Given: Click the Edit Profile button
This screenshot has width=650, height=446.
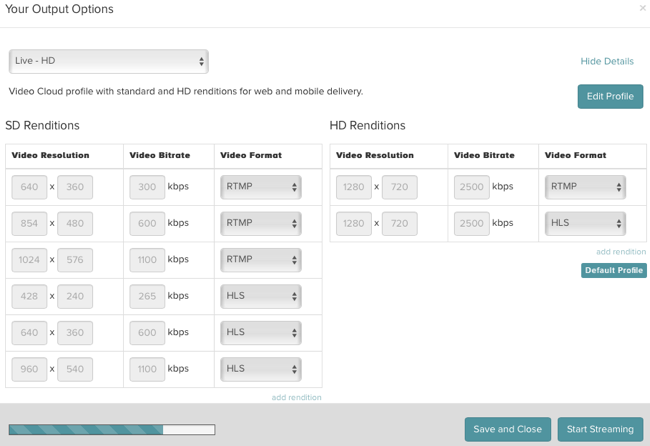Looking at the screenshot, I should (x=610, y=97).
